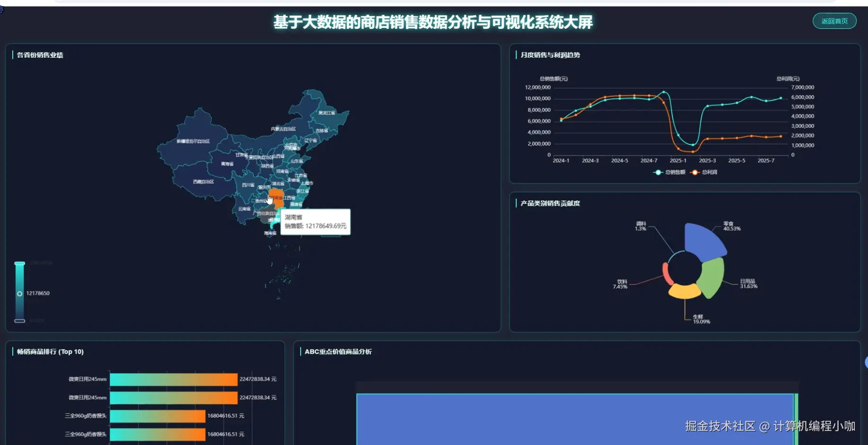The height and width of the screenshot is (445, 868).
Task: Click the blue 零食 pie slice
Action: pos(704,241)
